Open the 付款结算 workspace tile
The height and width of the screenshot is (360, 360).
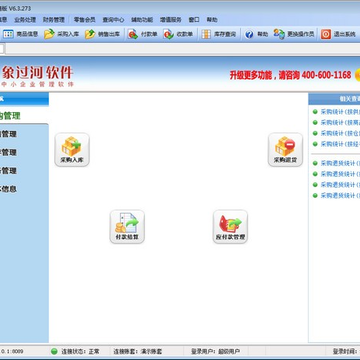pos(127,227)
